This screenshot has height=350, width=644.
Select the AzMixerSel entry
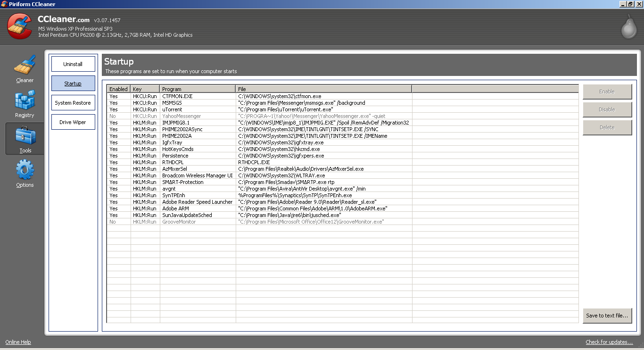point(174,169)
